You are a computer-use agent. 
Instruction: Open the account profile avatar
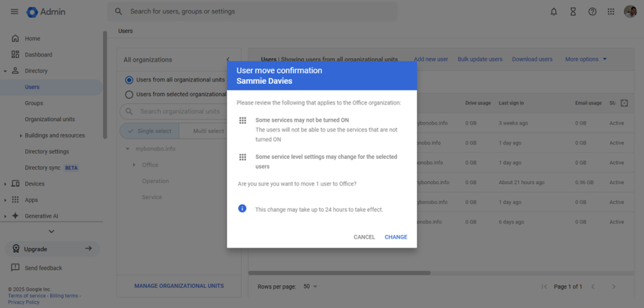[x=630, y=11]
